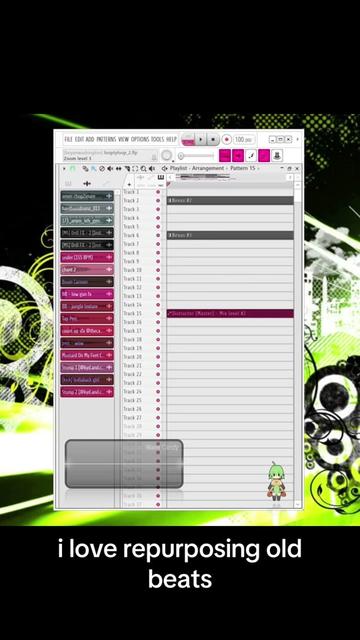Select the Brass clip on Track 6
This screenshot has height=640, width=360.
pyautogui.click(x=230, y=236)
